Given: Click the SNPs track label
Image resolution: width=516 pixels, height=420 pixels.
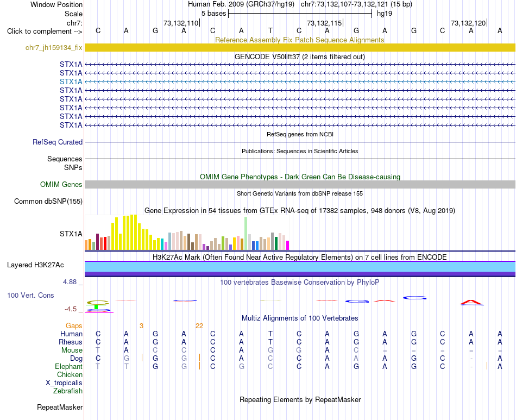Looking at the screenshot, I should click(73, 167).
